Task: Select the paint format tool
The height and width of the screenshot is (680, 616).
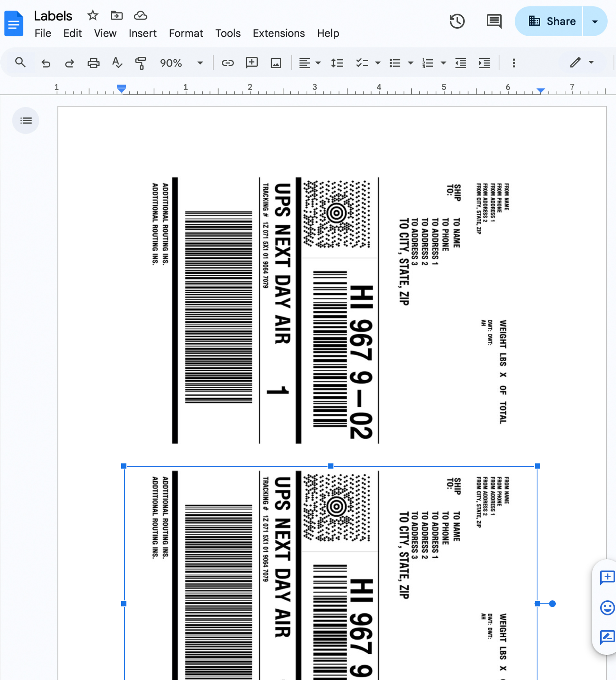Action: coord(141,63)
